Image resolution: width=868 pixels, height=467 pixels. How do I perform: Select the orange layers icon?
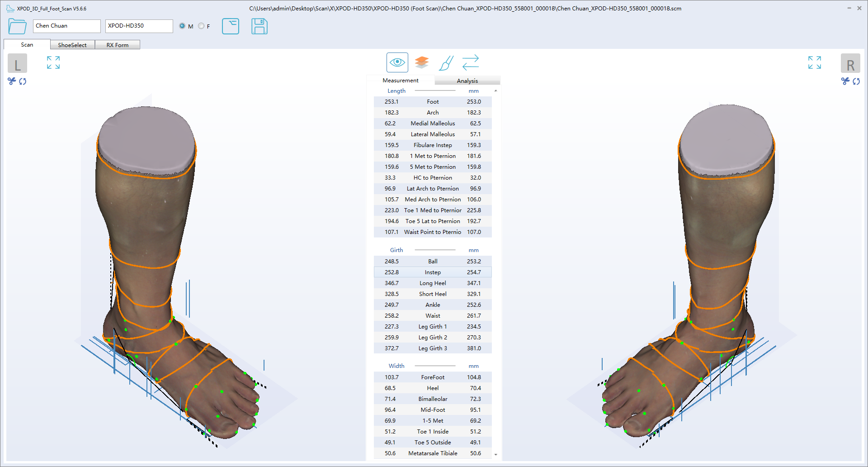pos(421,62)
